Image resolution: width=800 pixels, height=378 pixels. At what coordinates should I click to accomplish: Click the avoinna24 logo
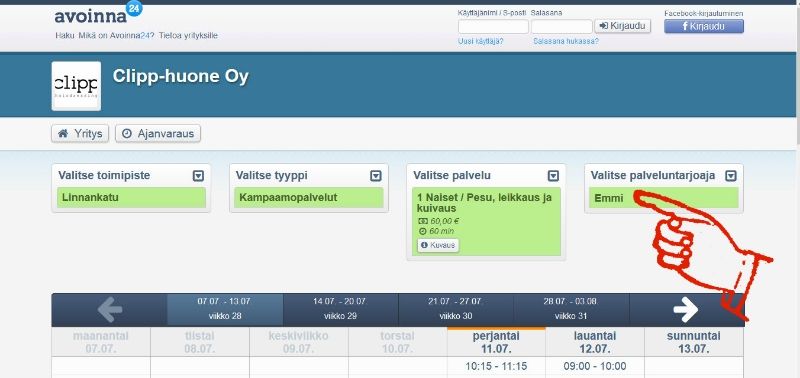point(98,14)
